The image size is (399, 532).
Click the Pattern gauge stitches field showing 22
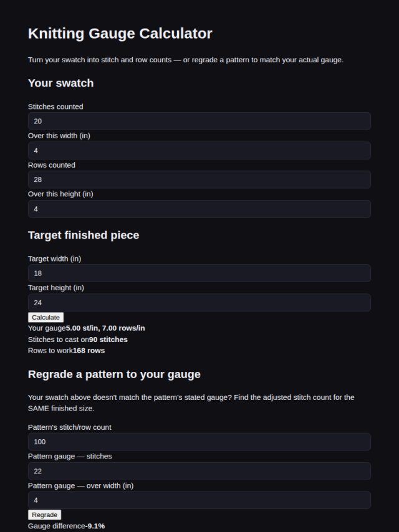(x=199, y=471)
